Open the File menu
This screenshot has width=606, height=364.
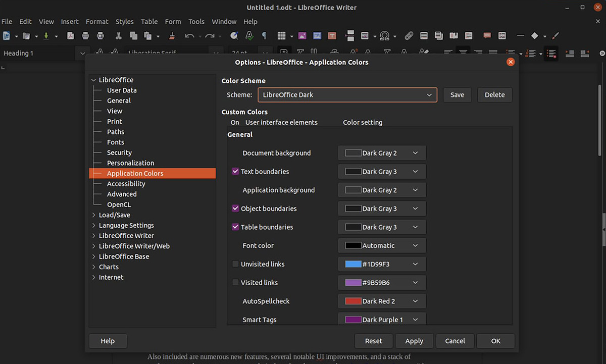[x=7, y=22]
